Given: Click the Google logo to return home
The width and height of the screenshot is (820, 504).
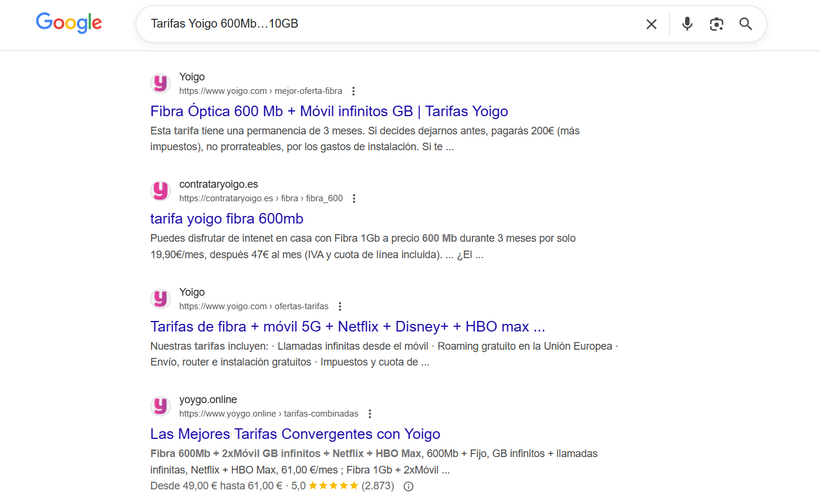Looking at the screenshot, I should 68,23.
